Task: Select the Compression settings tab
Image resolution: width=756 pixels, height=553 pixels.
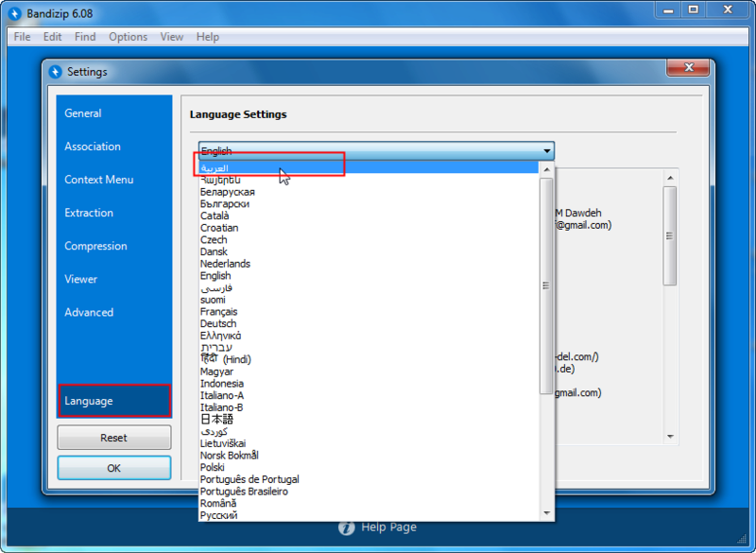Action: [x=114, y=246]
